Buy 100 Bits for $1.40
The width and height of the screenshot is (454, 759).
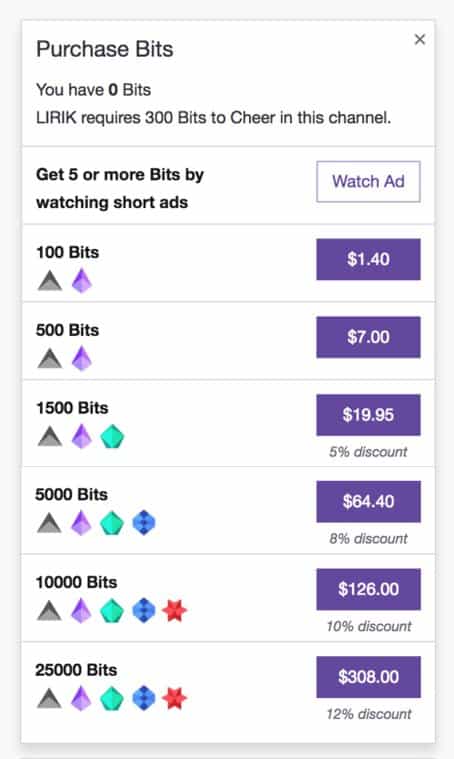(x=368, y=259)
